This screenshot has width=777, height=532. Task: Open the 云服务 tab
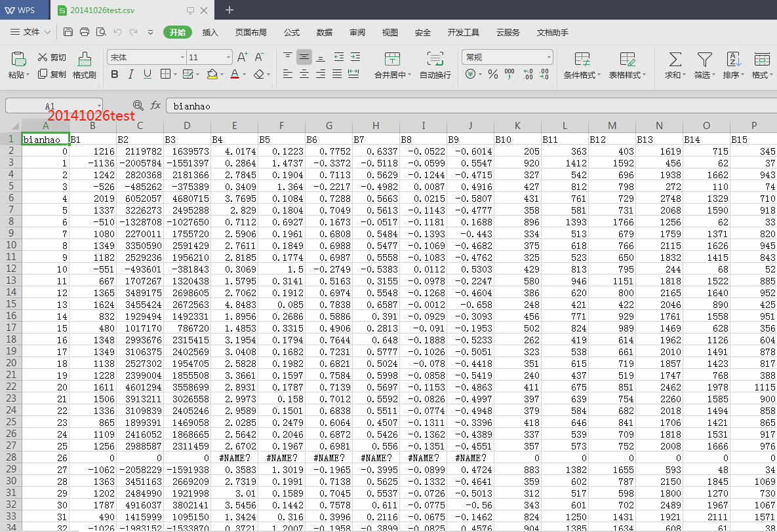click(x=508, y=32)
